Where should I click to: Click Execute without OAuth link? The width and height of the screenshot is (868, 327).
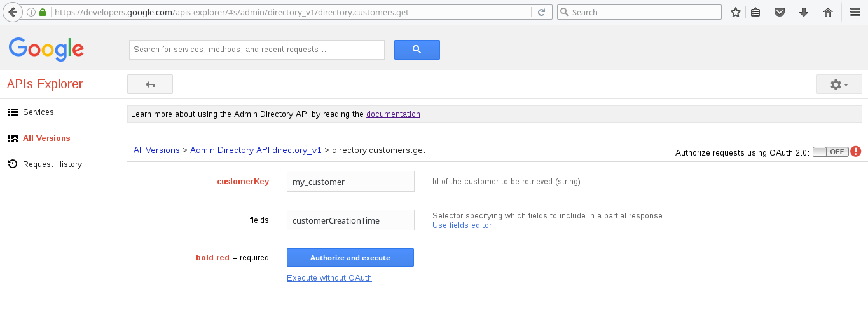point(329,278)
